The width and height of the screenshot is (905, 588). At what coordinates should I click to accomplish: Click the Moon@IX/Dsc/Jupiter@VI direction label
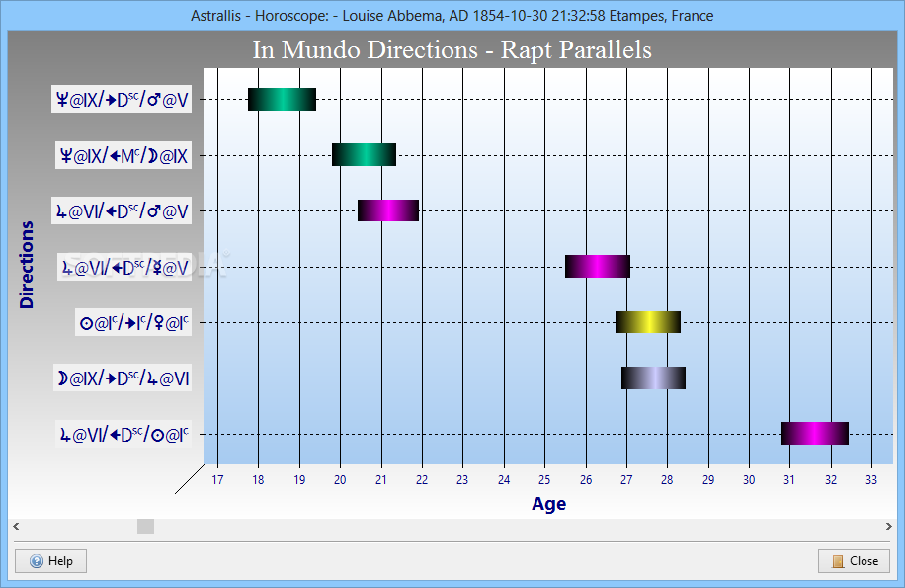pos(123,378)
